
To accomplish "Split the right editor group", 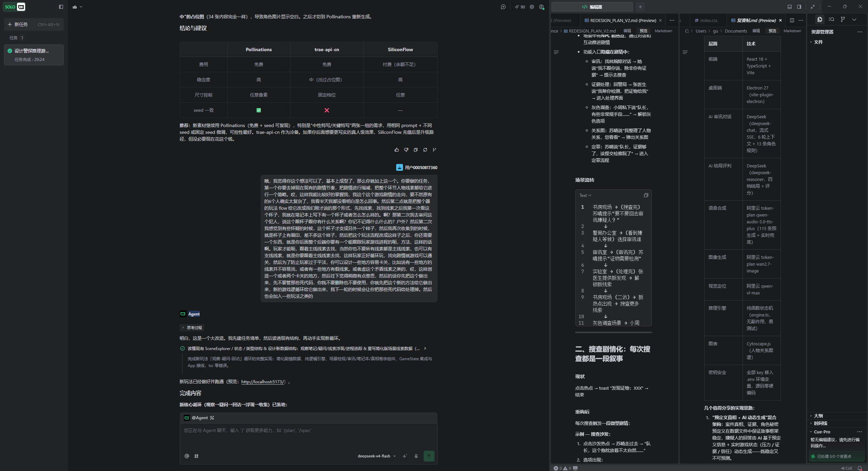I will pyautogui.click(x=792, y=20).
